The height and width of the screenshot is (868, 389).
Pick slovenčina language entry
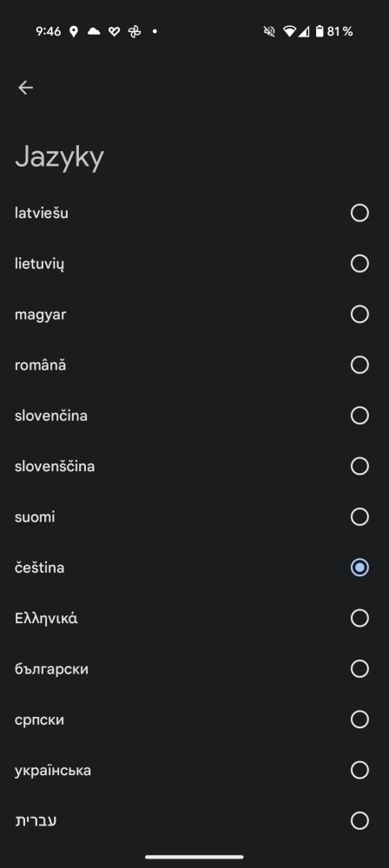click(x=194, y=416)
